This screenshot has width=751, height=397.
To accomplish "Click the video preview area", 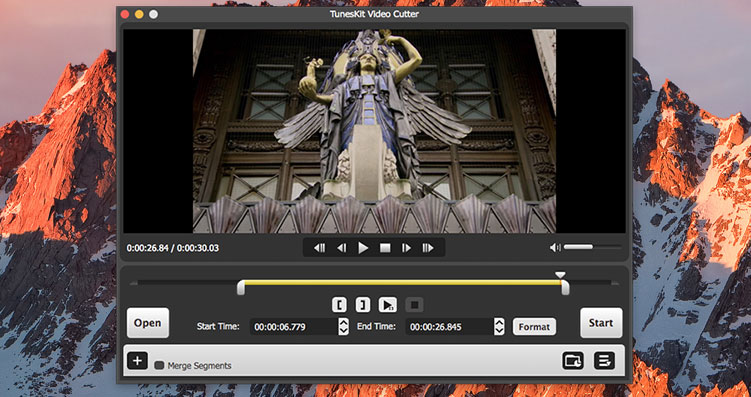I will [x=374, y=131].
